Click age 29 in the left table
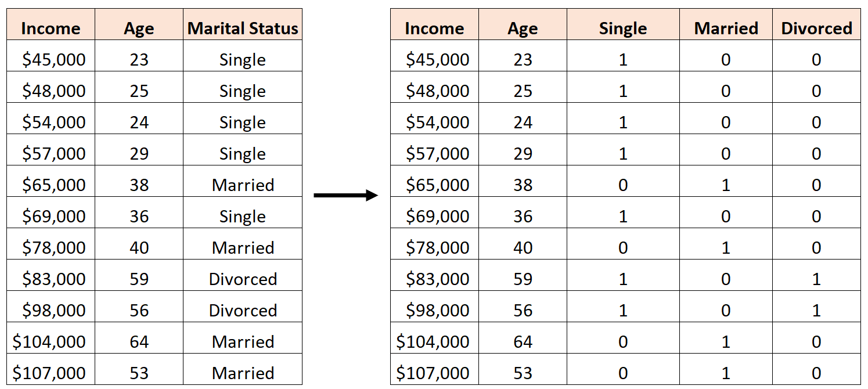 pos(139,154)
